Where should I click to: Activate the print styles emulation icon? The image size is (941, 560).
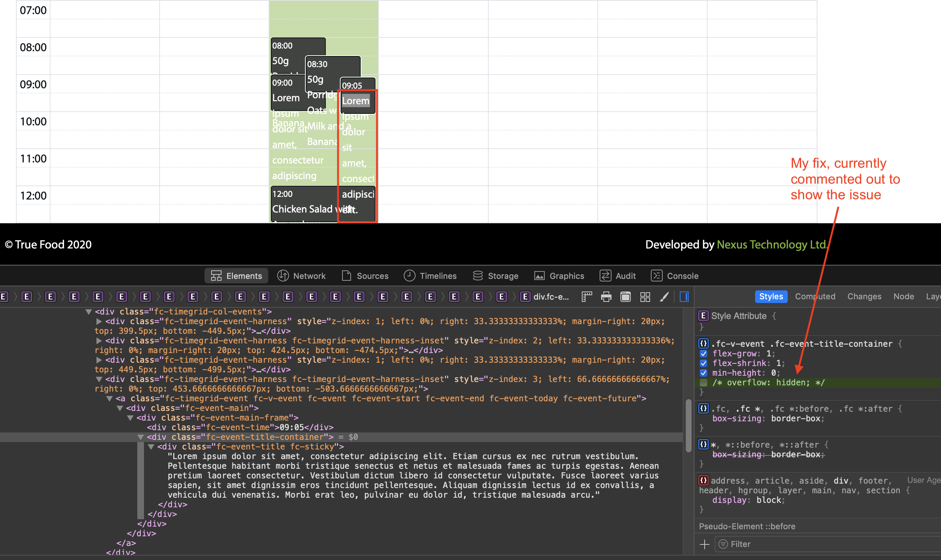(x=607, y=297)
